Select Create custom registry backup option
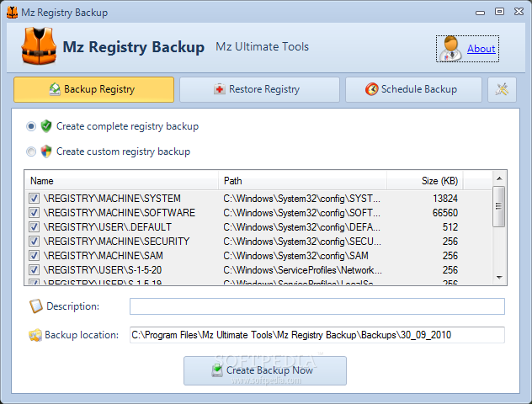The height and width of the screenshot is (404, 532). tap(31, 151)
